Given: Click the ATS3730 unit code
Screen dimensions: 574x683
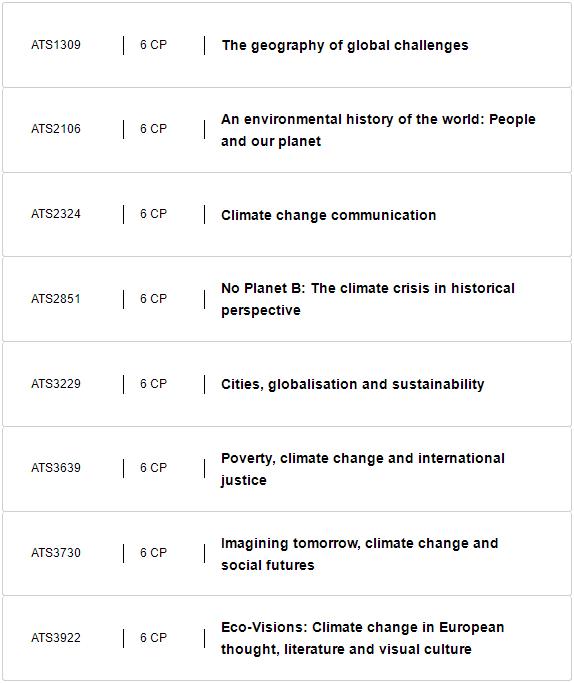Looking at the screenshot, I should 56,553.
